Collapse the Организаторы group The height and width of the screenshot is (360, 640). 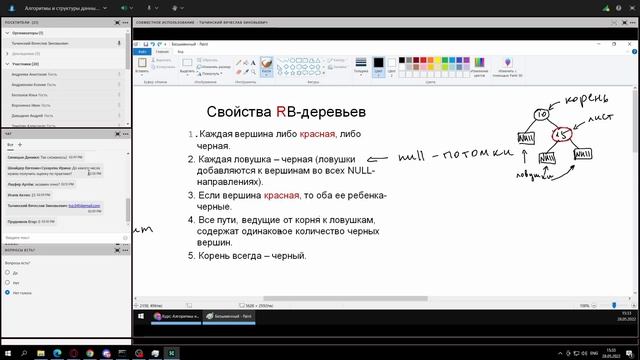pos(7,33)
